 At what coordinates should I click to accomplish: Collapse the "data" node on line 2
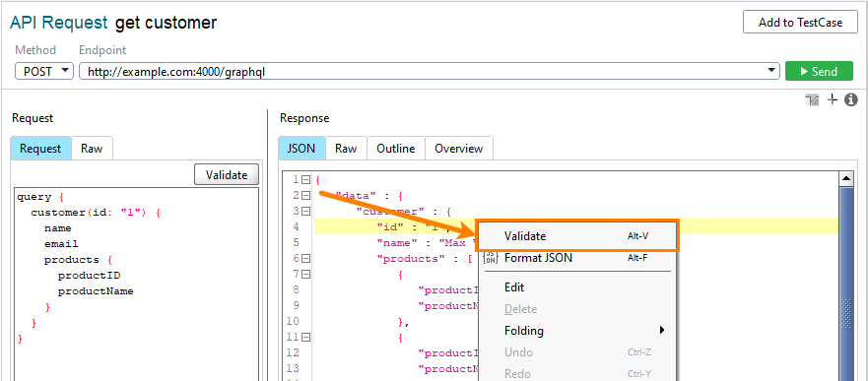coord(305,195)
